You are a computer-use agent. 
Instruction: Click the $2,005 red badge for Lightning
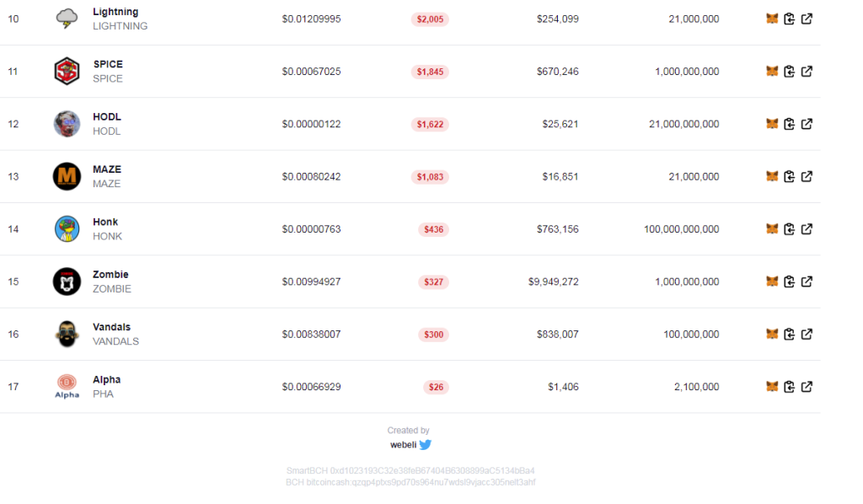pyautogui.click(x=430, y=19)
